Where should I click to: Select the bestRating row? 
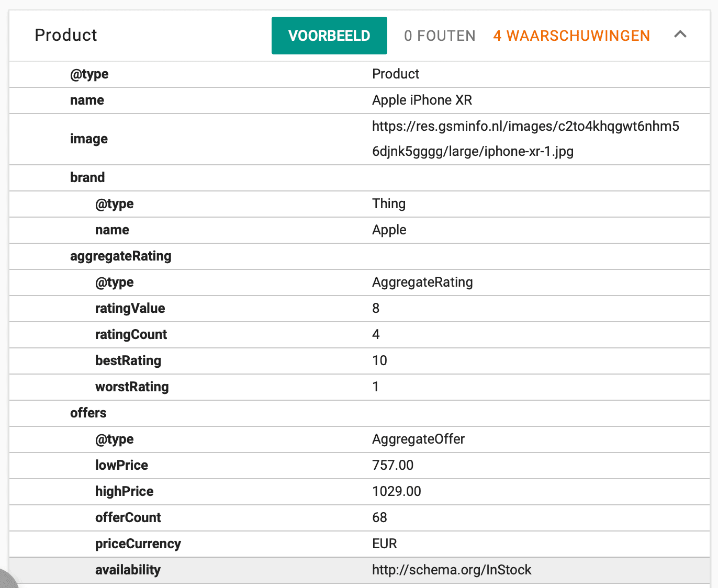pos(359,360)
